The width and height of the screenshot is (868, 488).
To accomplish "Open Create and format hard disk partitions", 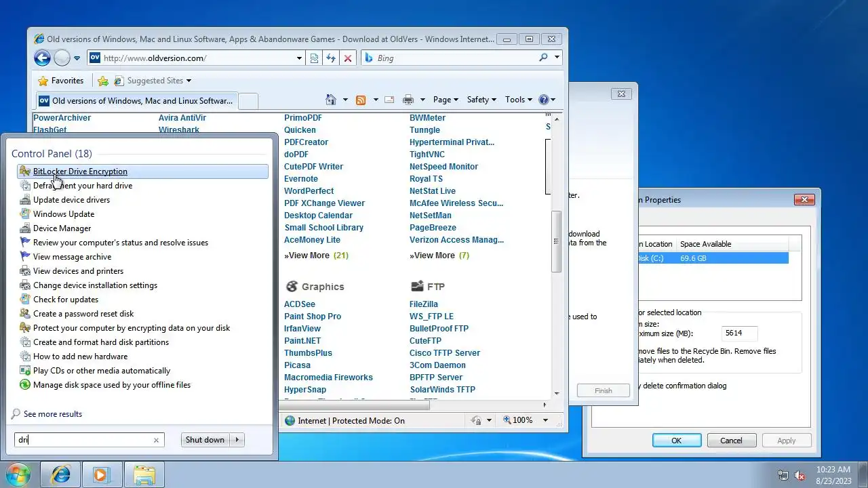I will (142, 342).
